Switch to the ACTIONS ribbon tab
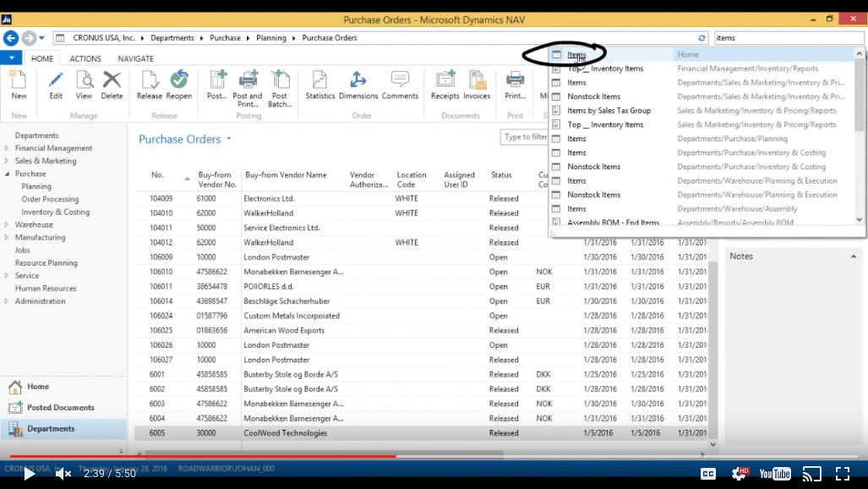Image resolution: width=868 pixels, height=489 pixels. tap(85, 58)
